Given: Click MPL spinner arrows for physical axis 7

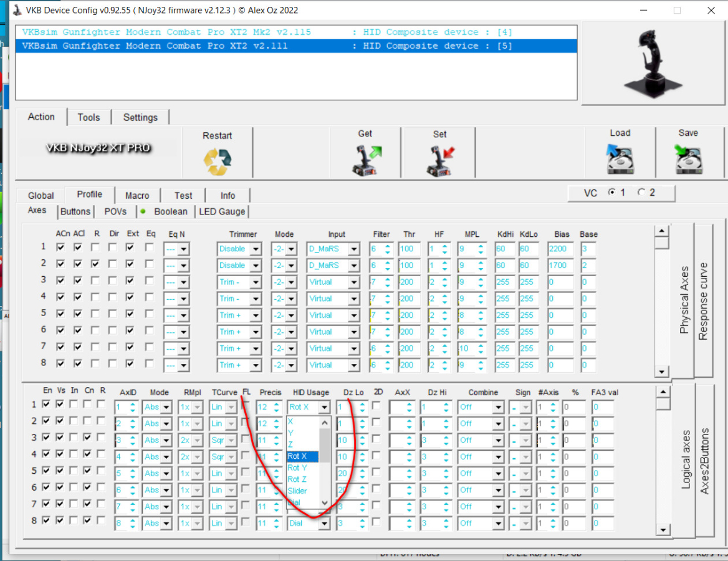Looking at the screenshot, I should tap(481, 349).
